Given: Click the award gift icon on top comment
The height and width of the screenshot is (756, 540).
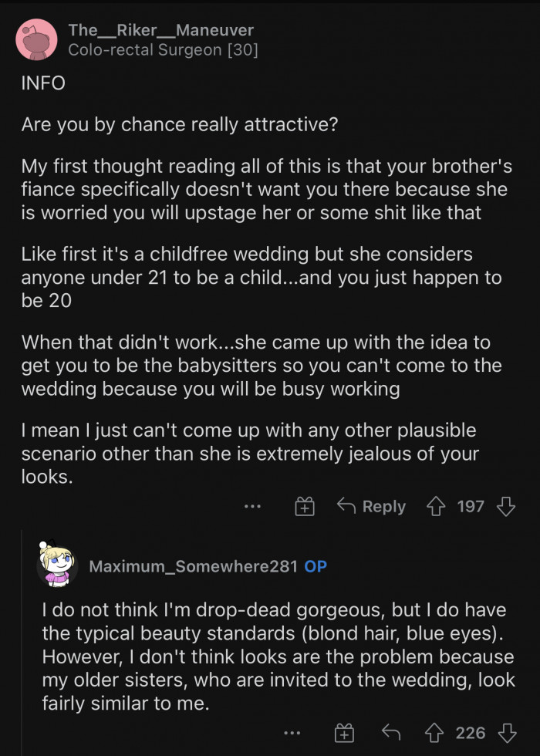Looking at the screenshot, I should [x=304, y=507].
